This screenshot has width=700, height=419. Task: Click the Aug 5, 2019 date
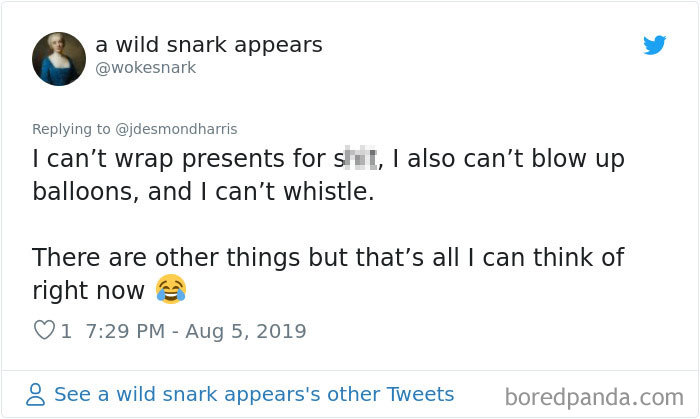coord(248,331)
